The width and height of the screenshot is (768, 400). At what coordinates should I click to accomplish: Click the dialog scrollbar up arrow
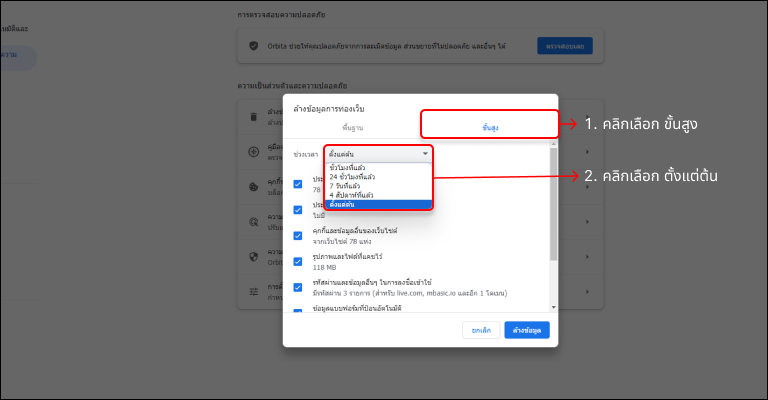[553, 144]
